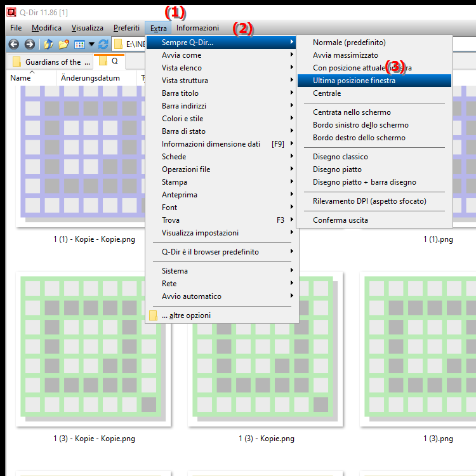476x476 pixels.
Task: Click the folder icon beside altre opzioni
Action: tap(154, 315)
